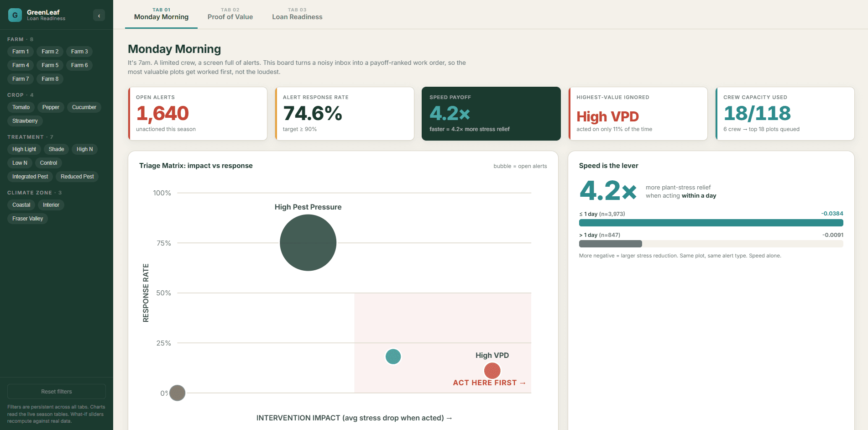Select the High VPD red bubble
This screenshot has width=868, height=430.
point(492,371)
